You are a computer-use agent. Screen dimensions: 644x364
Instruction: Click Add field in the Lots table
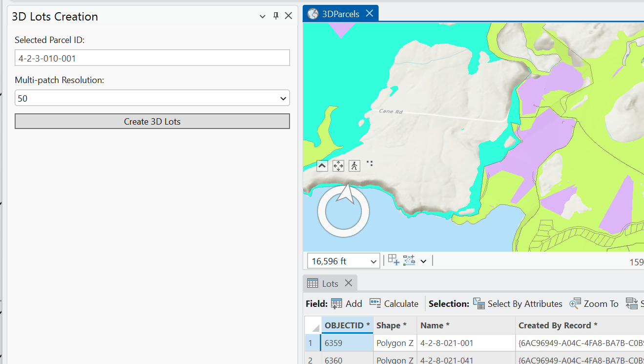[346, 303]
